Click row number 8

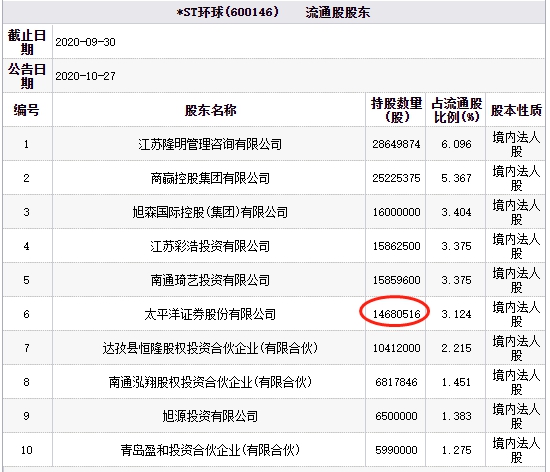(x=26, y=382)
